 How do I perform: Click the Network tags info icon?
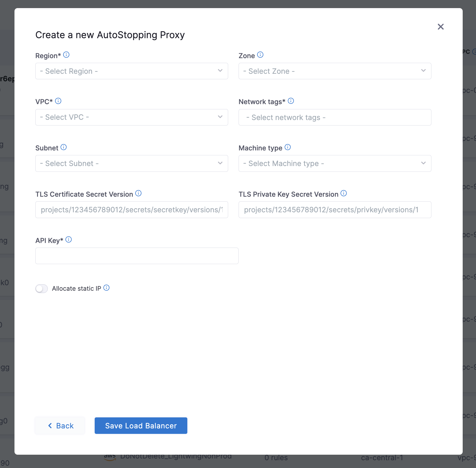[x=291, y=101]
